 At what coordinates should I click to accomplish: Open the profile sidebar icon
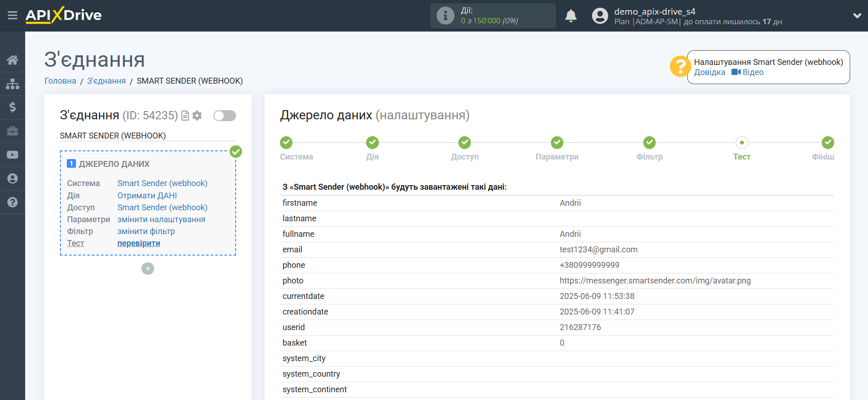point(12,179)
